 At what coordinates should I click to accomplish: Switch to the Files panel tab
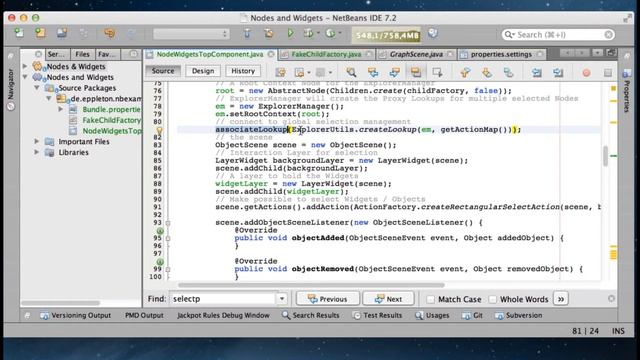pos(82,54)
